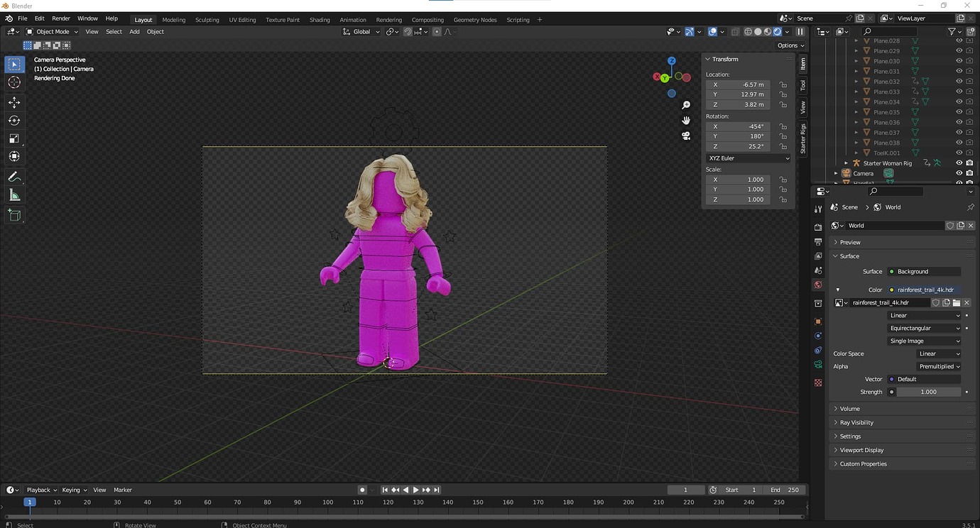Open the Render menu
The image size is (980, 528).
point(60,18)
